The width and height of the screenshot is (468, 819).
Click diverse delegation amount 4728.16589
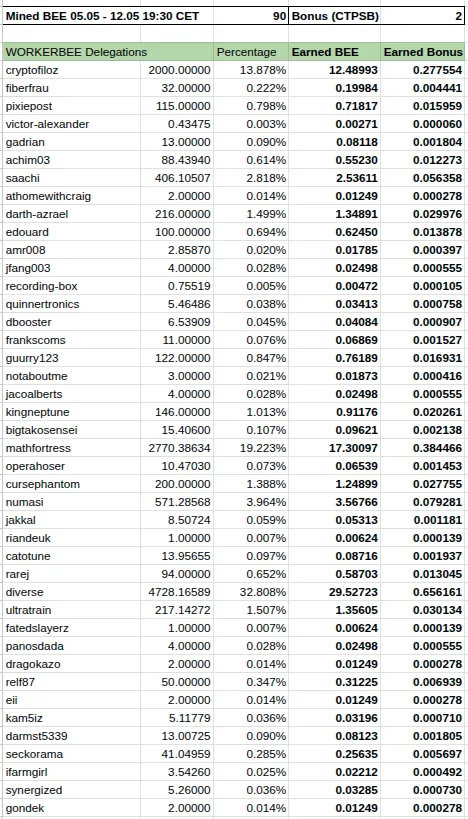(178, 592)
